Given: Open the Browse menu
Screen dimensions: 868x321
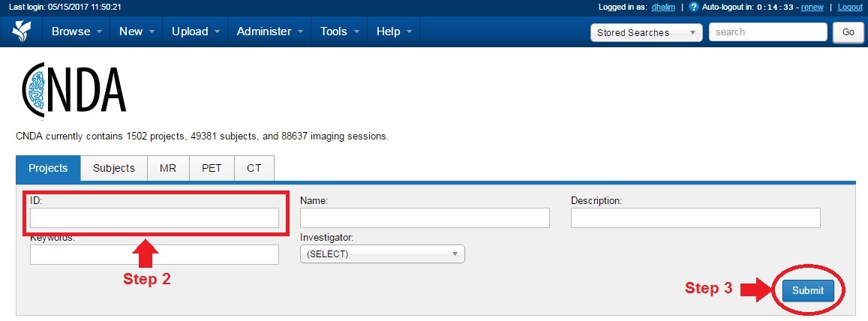Looking at the screenshot, I should pos(77,31).
